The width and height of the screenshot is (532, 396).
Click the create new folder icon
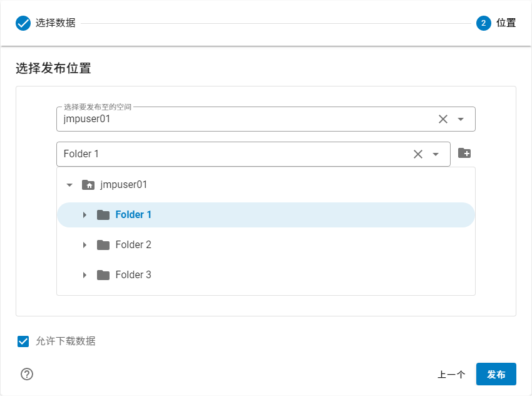[x=464, y=152]
